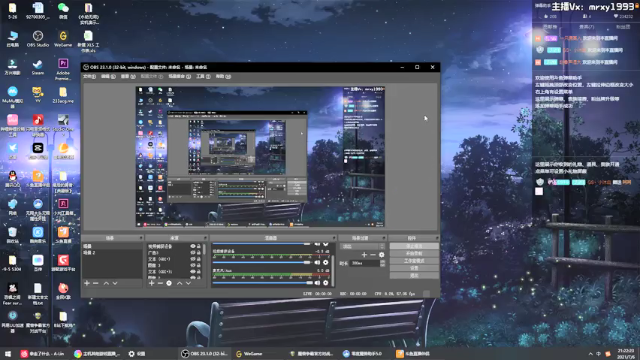
Task: Open transition properties gear icon
Action: coord(382,255)
